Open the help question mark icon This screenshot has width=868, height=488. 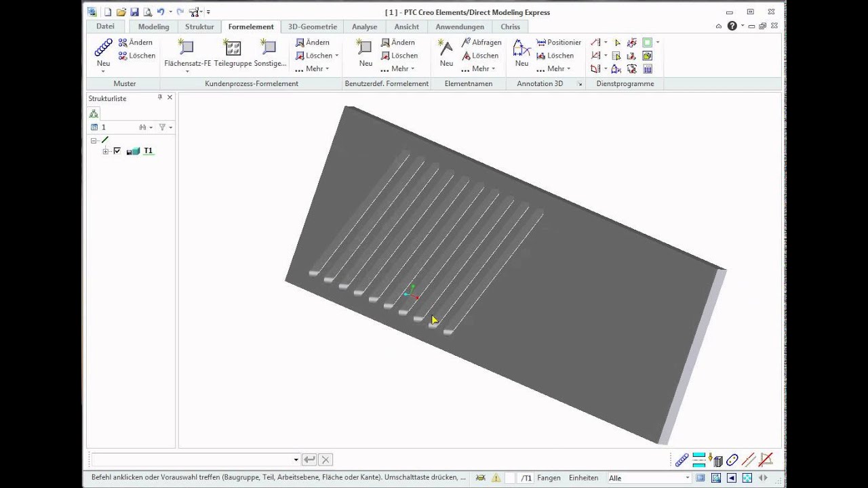point(732,26)
